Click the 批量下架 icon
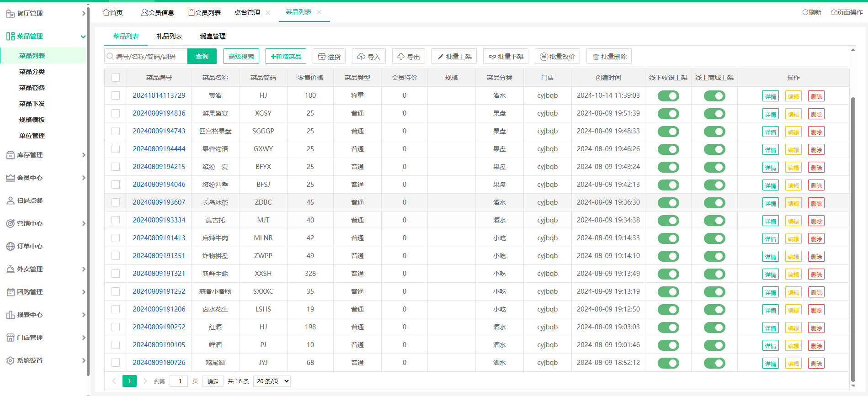868x396 pixels. (492, 57)
